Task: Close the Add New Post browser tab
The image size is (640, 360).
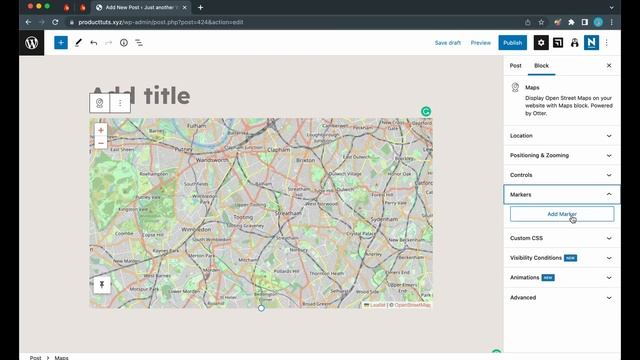Action: 184,7
